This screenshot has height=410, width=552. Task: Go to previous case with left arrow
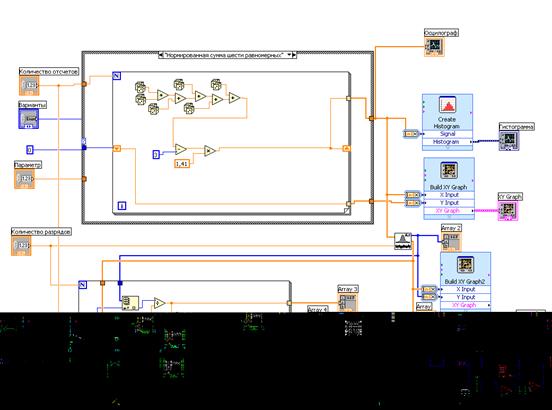161,55
